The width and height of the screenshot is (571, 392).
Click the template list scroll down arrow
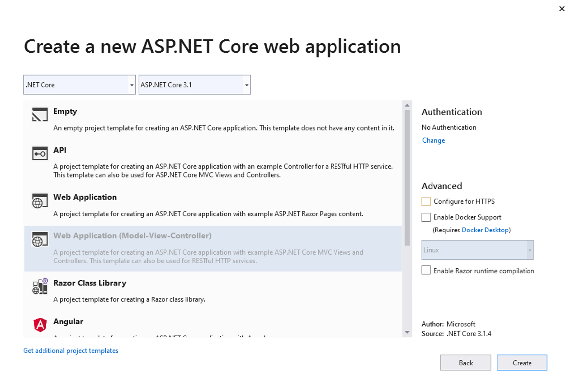(x=407, y=332)
